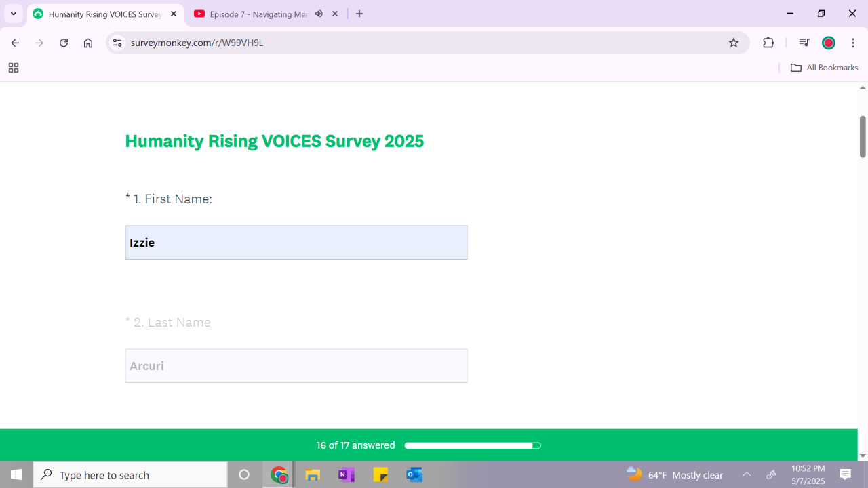Open File Explorer from the taskbar
Viewport: 868px width, 488px height.
point(313,475)
